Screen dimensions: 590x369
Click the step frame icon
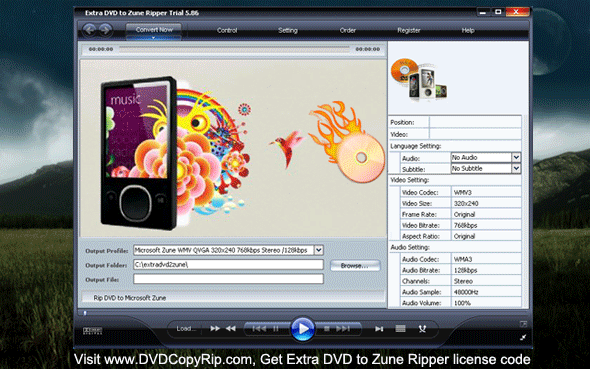pyautogui.click(x=379, y=329)
